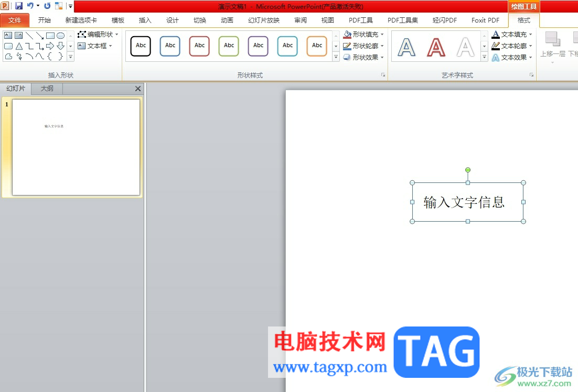This screenshot has height=392, width=578.
Task: Click the slide layout icon in quick access toolbar
Action: (x=59, y=6)
